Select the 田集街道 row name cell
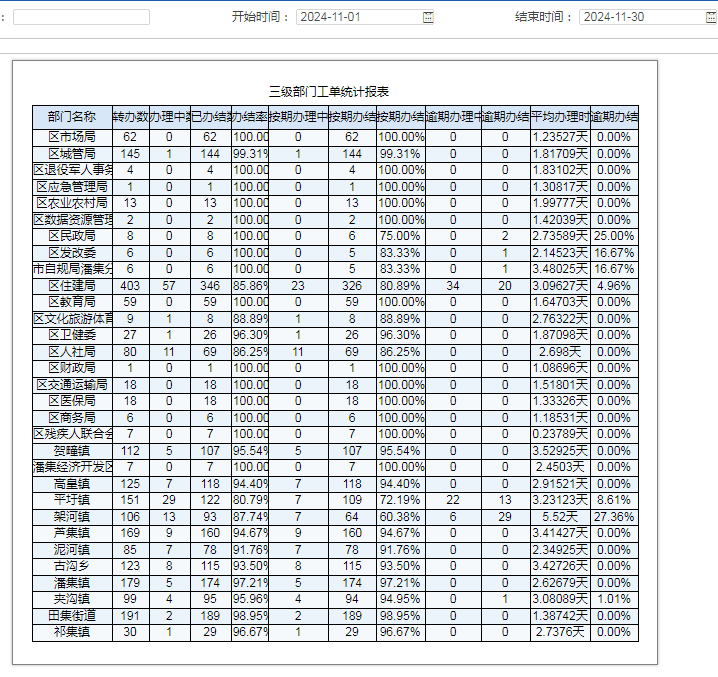Viewport: 718px width, 677px height. click(x=72, y=616)
